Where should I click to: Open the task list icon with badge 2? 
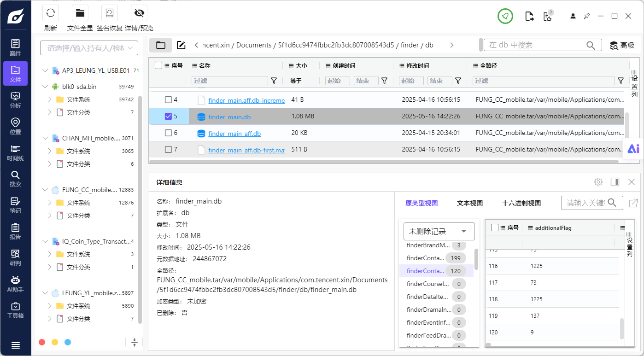(x=548, y=16)
